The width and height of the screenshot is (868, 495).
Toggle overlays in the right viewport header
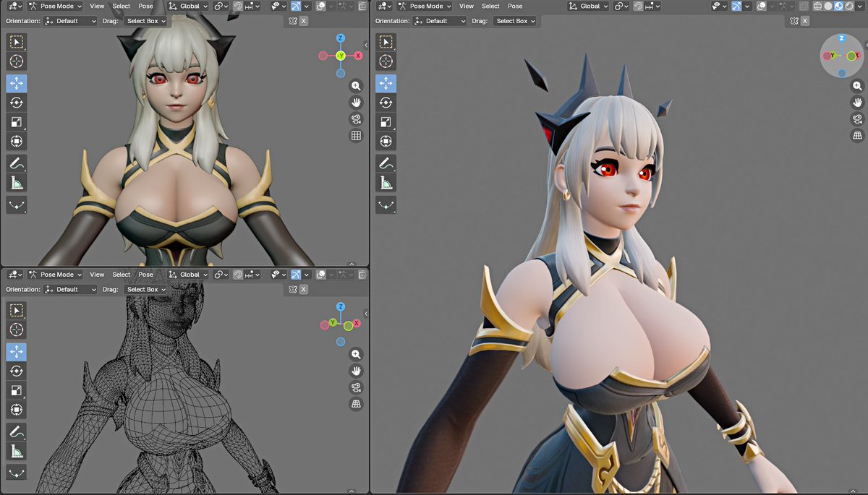tap(762, 6)
